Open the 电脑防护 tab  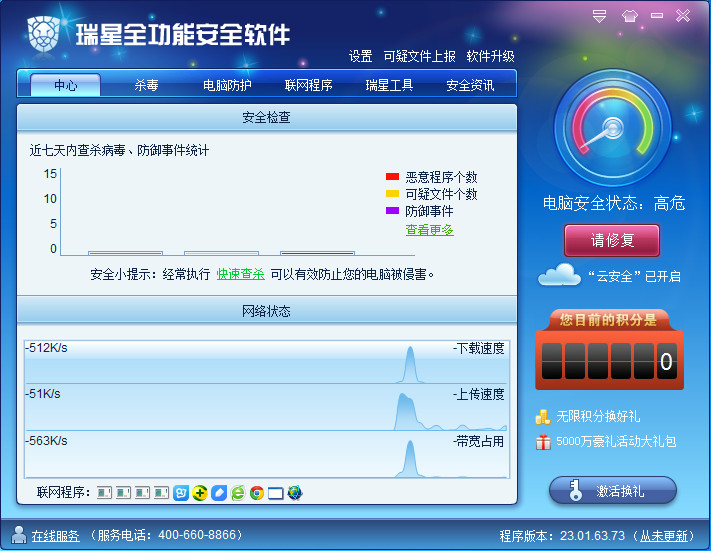[227, 85]
